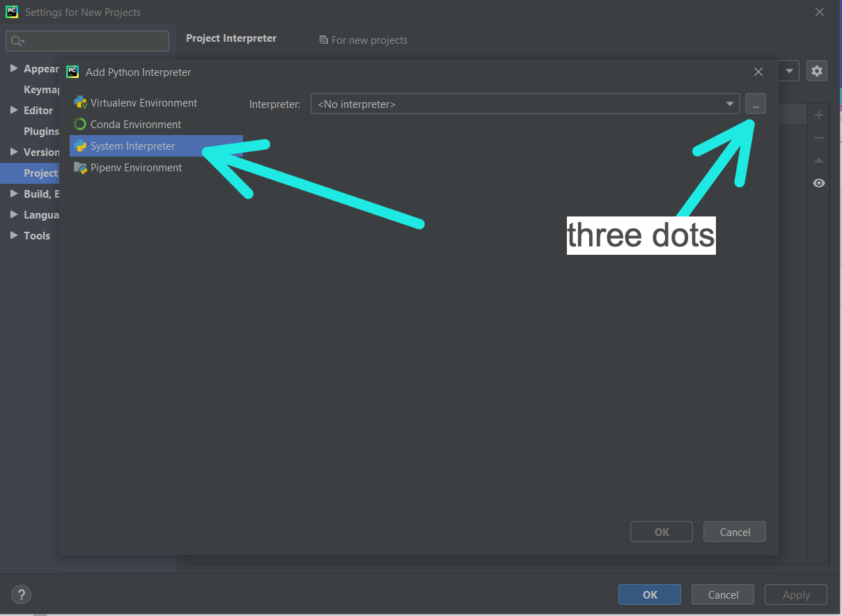Click the upgrade package arrow icon

(819, 161)
